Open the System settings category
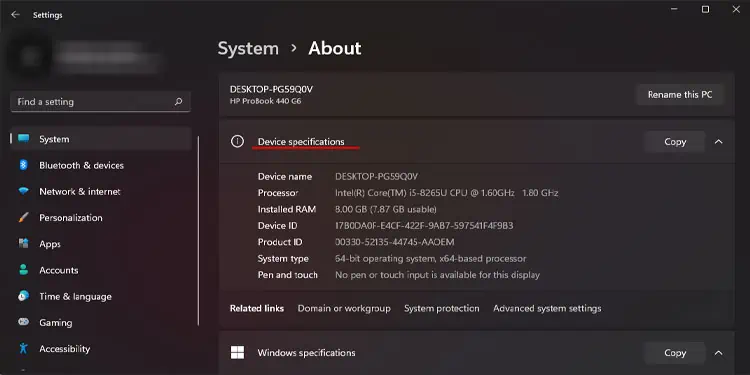Image resolution: width=750 pixels, height=375 pixels. pyautogui.click(x=101, y=139)
